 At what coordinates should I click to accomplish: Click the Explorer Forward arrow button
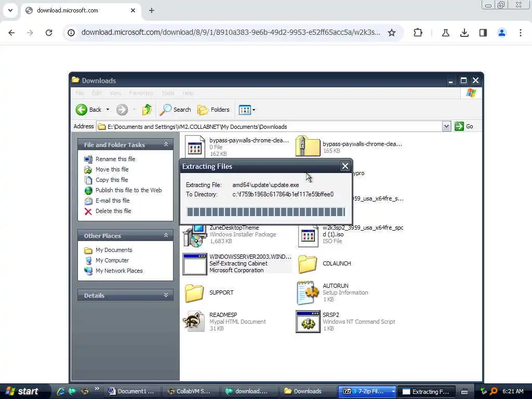pyautogui.click(x=122, y=110)
